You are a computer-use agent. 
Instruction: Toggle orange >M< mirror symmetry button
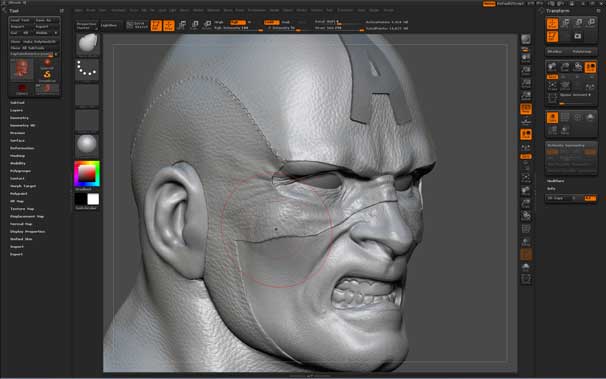[x=590, y=152]
